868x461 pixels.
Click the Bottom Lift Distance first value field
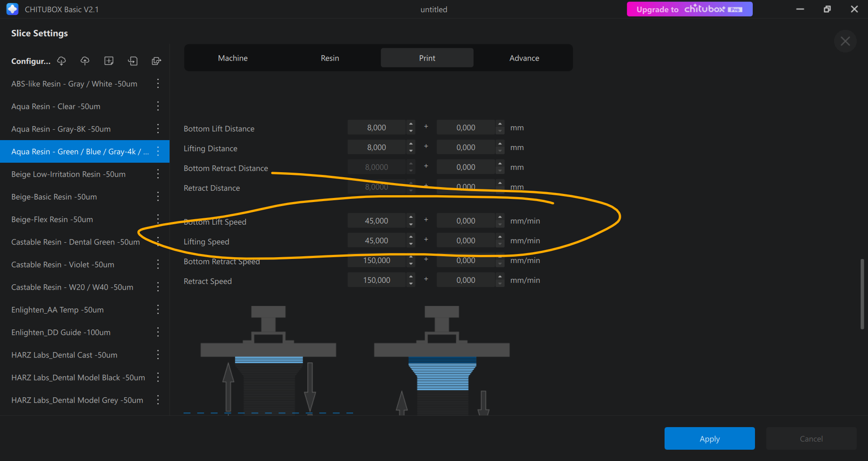click(x=377, y=127)
